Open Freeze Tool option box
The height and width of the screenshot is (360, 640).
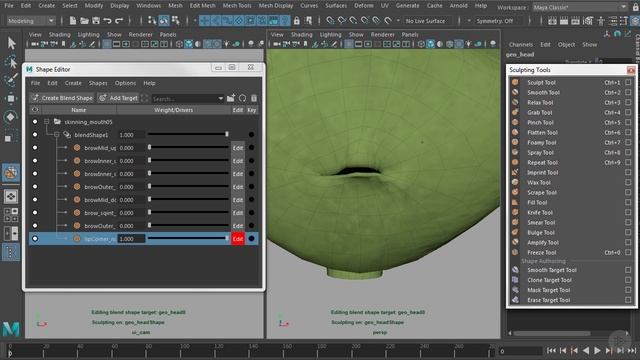[628, 252]
